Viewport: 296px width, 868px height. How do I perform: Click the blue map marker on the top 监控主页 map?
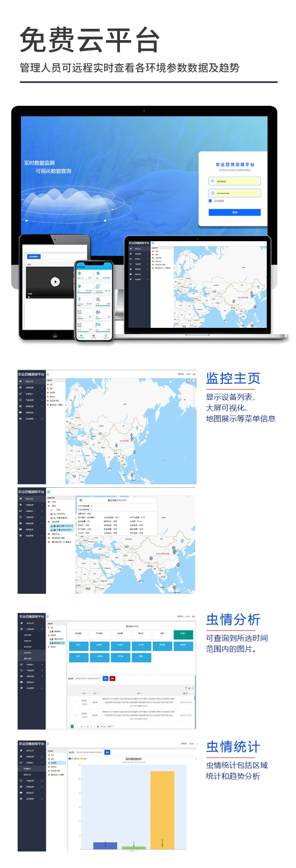click(137, 428)
